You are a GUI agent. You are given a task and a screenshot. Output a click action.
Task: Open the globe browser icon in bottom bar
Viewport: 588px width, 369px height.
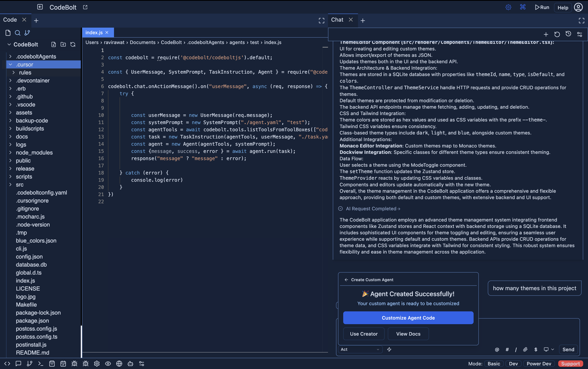click(119, 364)
